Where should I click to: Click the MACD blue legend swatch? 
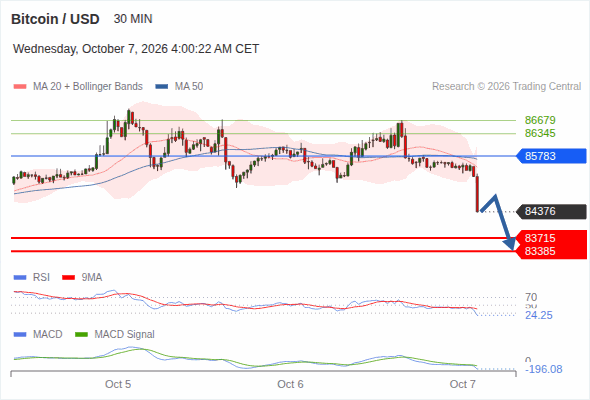(20, 335)
